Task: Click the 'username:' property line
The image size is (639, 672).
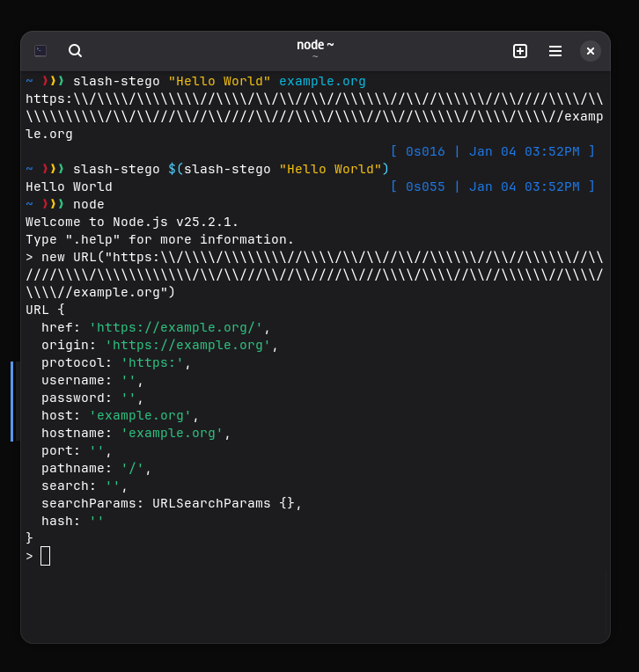Action: [92, 380]
